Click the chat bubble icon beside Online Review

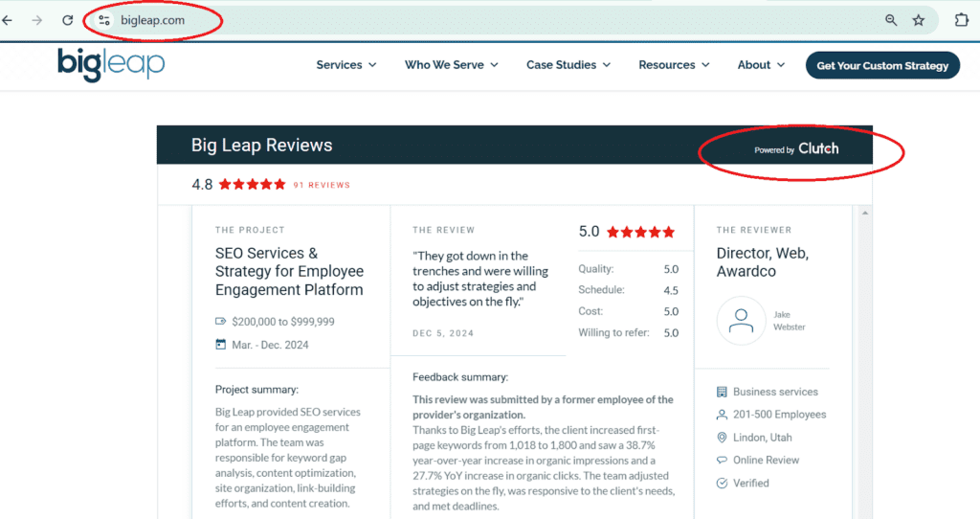722,461
